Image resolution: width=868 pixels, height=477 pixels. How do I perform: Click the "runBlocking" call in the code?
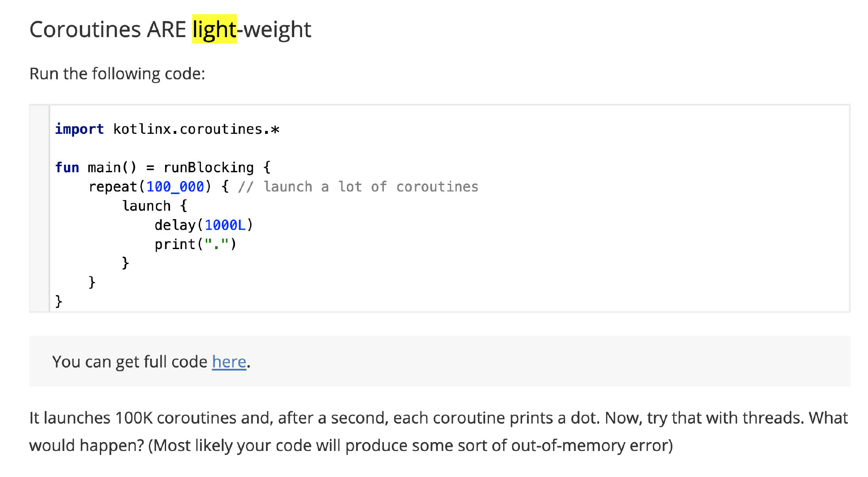pyautogui.click(x=208, y=167)
